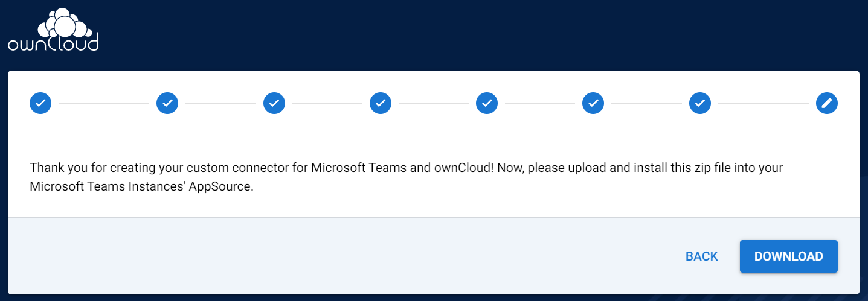Select the sixth completed step icon
This screenshot has height=301, width=868.
tap(593, 103)
